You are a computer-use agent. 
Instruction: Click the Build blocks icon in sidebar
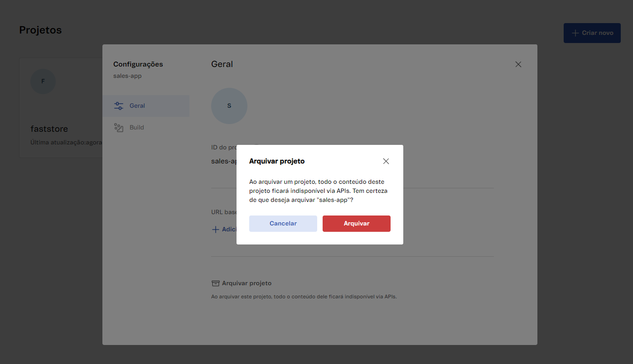[119, 128]
